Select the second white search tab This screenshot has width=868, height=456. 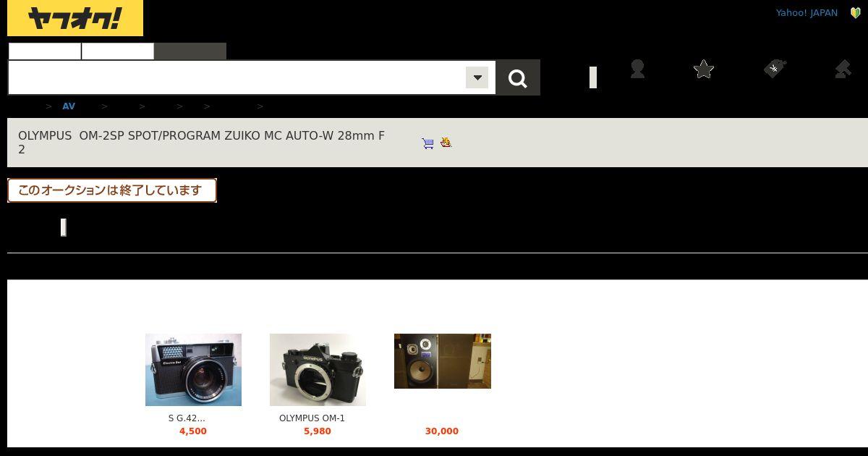(x=118, y=51)
